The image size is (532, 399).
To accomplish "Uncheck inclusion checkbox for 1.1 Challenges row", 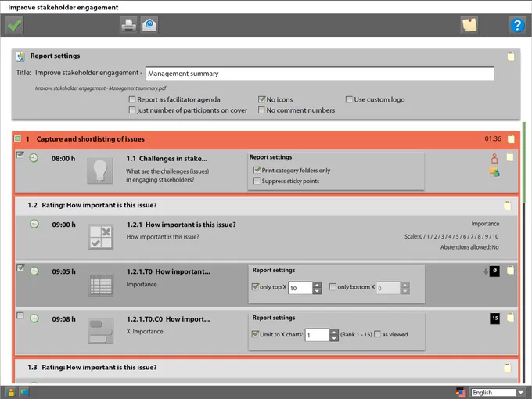I will tap(20, 155).
